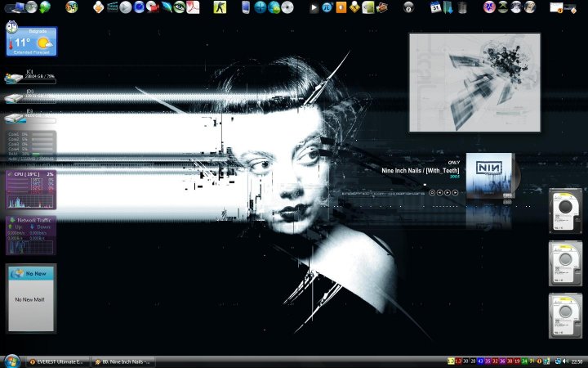The image size is (588, 368).
Task: Launch the black square play icon
Action: (314, 7)
